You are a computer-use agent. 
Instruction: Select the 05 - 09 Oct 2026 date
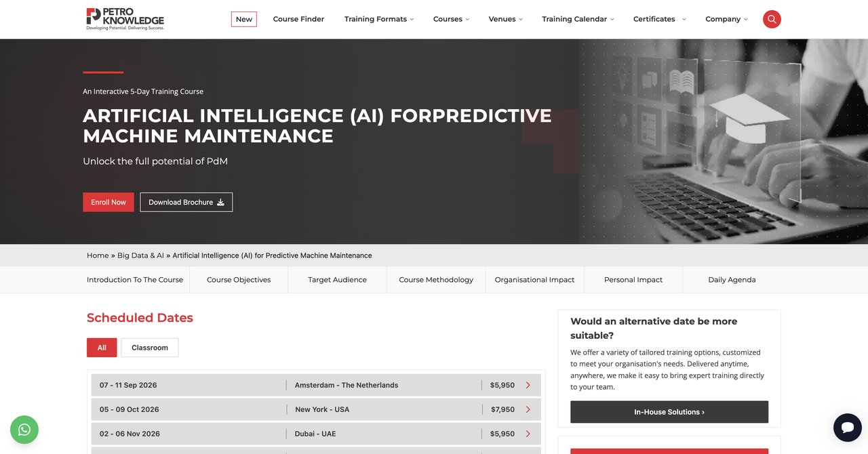click(x=130, y=409)
